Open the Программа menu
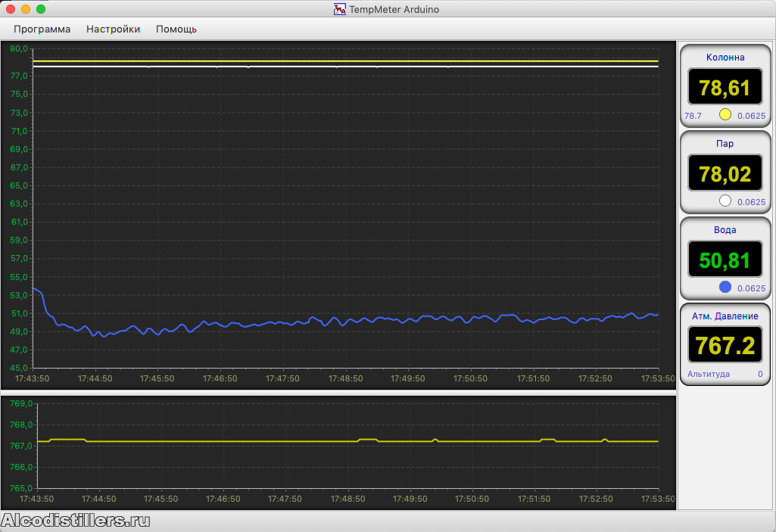Viewport: 776px width, 532px height. point(42,30)
